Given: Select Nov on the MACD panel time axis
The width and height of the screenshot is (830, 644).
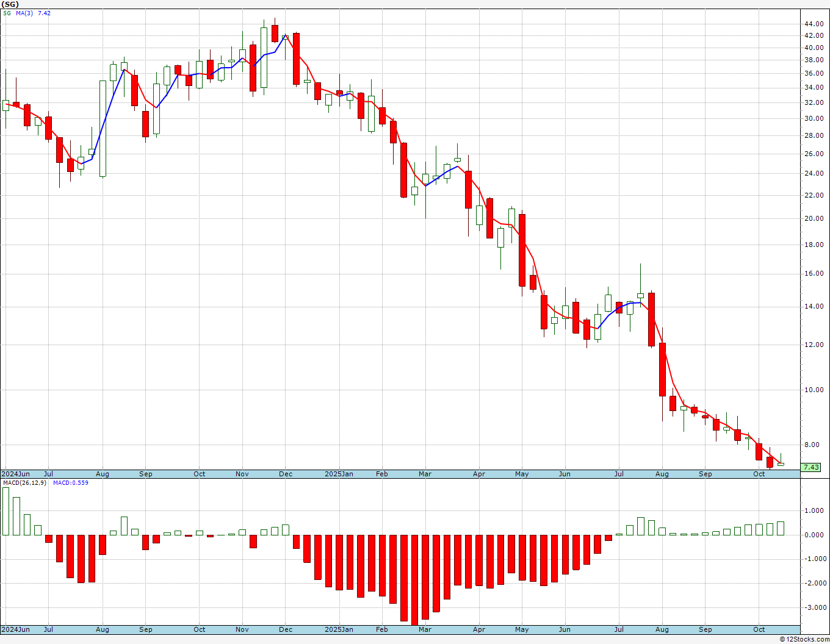Looking at the screenshot, I should (x=242, y=629).
